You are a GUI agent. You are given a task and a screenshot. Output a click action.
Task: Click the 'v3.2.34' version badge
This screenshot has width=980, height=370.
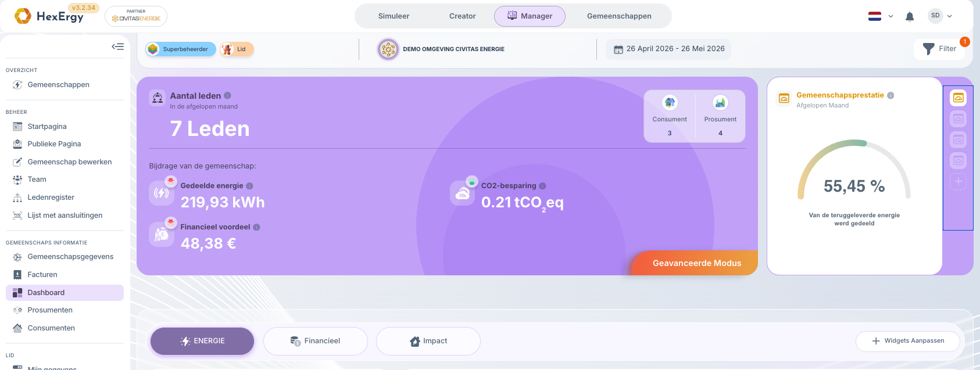click(84, 8)
